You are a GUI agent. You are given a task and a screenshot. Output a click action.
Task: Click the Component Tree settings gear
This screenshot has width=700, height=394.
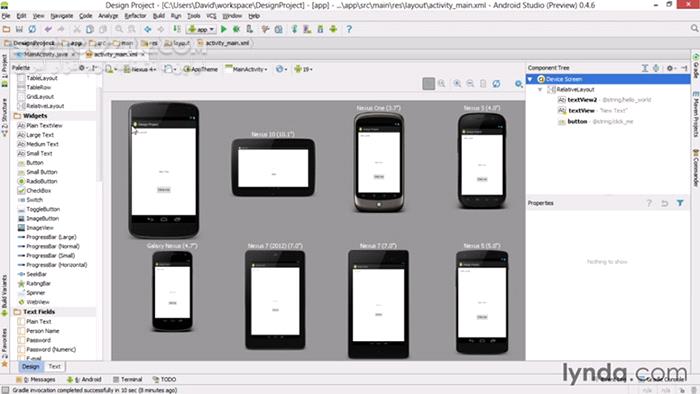pos(670,68)
